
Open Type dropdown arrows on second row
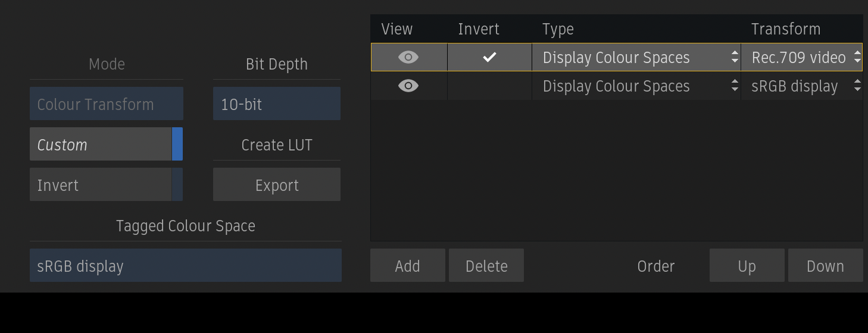point(735,86)
